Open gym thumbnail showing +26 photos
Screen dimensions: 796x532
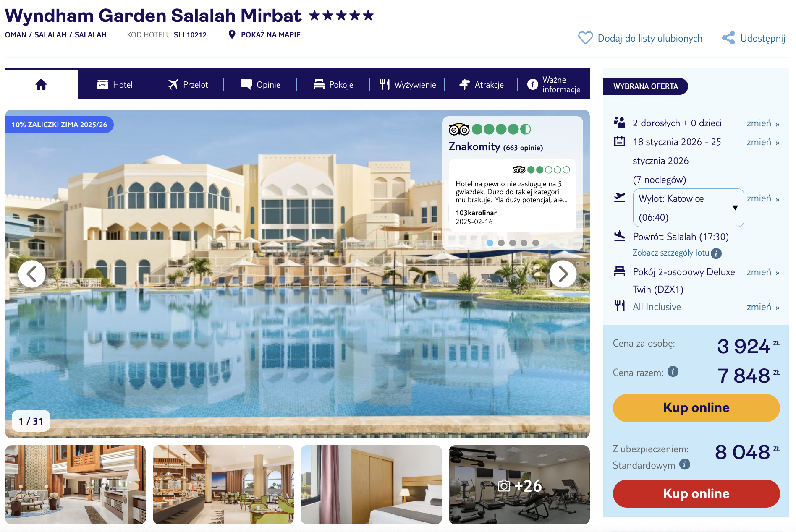click(x=519, y=485)
